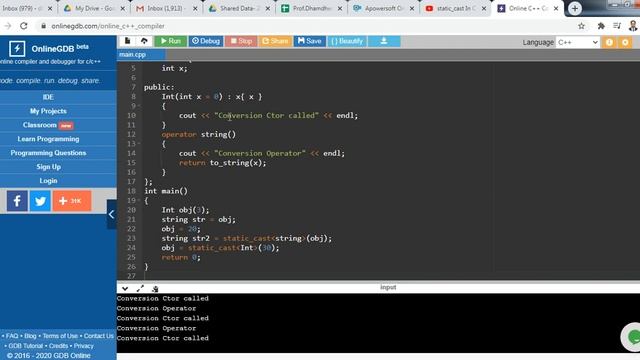Switch to the static_cast YouTube tab

point(456,8)
